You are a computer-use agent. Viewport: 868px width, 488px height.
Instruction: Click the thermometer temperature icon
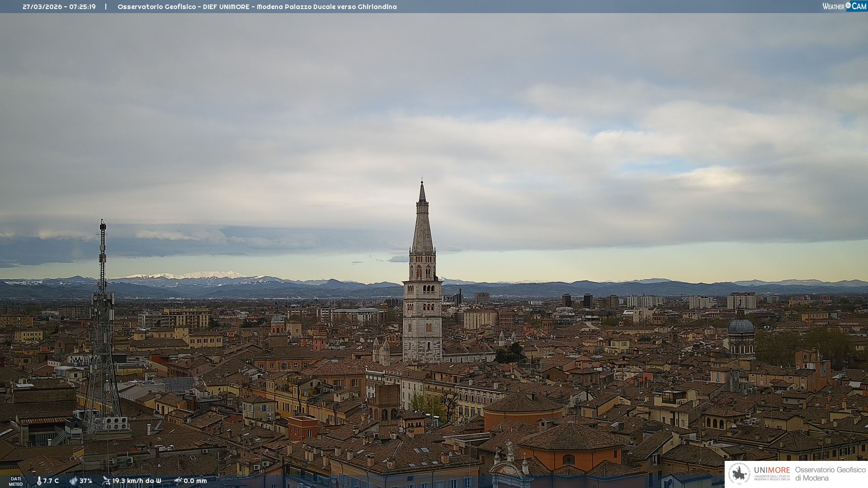(x=39, y=481)
